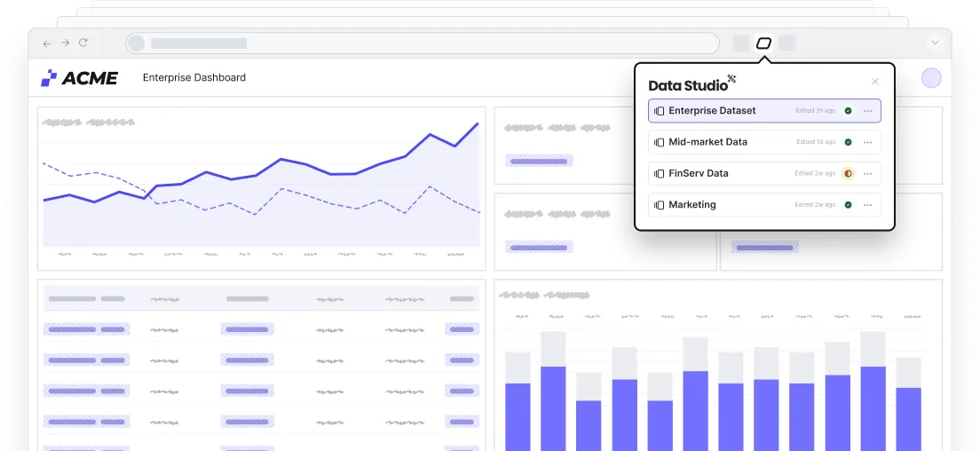Click the ACME logo
980x451 pixels.
coord(79,78)
